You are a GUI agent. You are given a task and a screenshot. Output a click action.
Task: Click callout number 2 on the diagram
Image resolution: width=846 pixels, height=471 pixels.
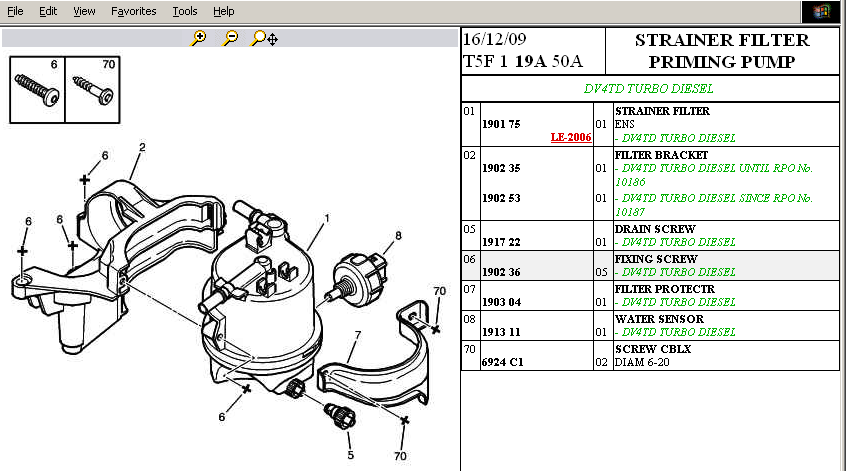click(x=142, y=147)
